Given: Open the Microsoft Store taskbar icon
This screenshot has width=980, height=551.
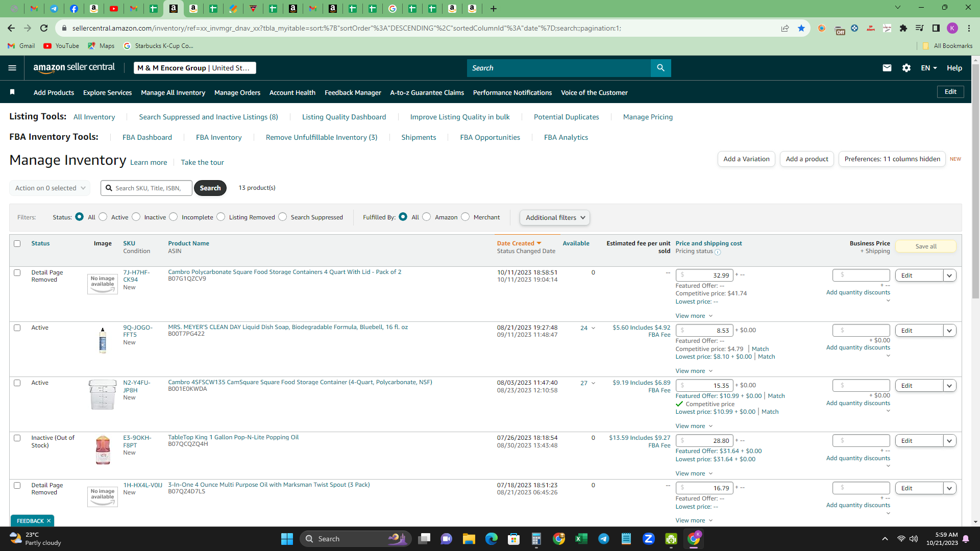Looking at the screenshot, I should tap(513, 539).
